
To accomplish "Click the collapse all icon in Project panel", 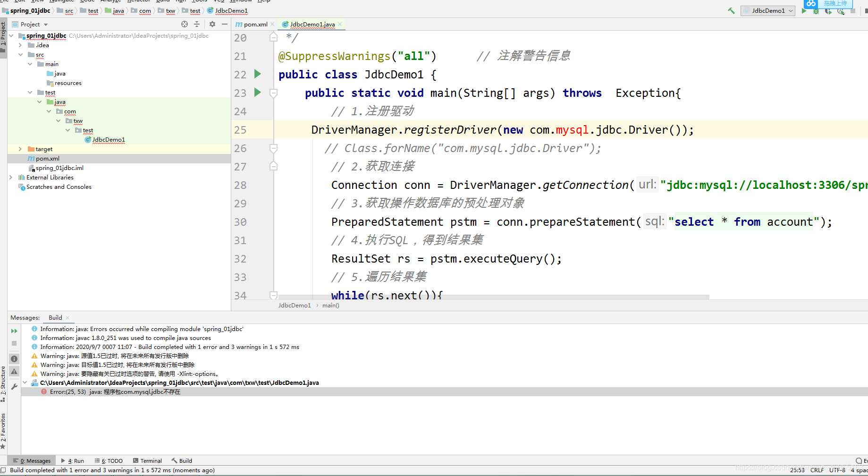I will (x=197, y=24).
